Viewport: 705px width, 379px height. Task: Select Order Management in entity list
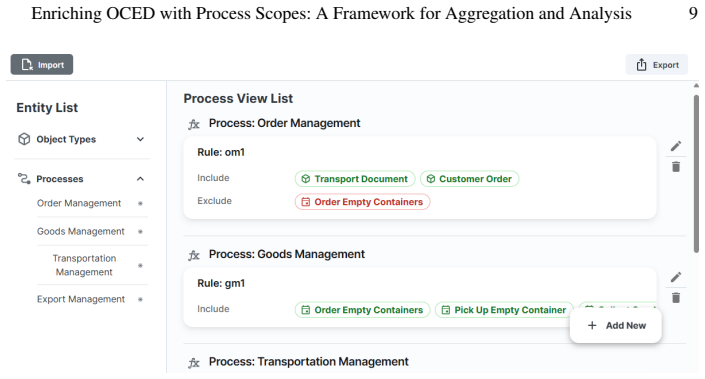[x=79, y=203]
